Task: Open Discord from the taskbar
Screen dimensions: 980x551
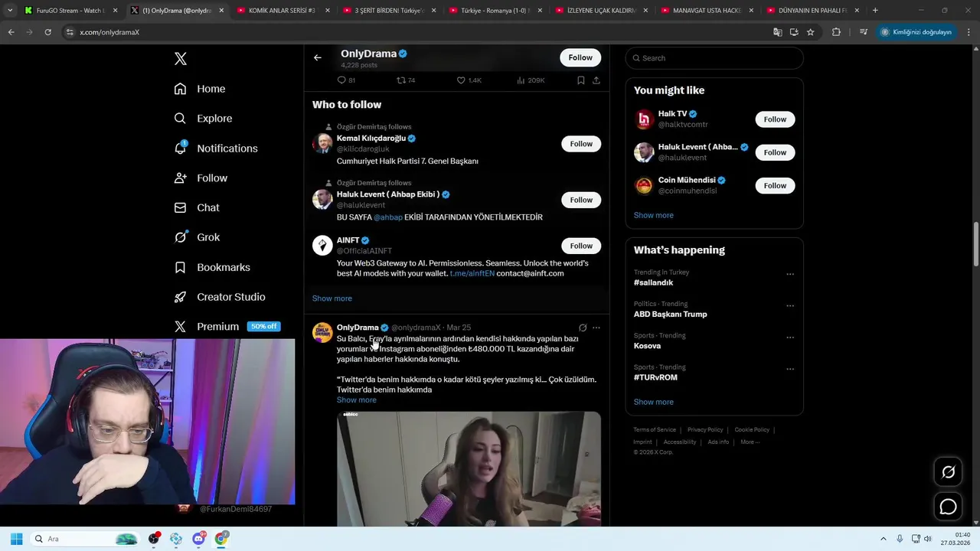Action: tap(199, 539)
